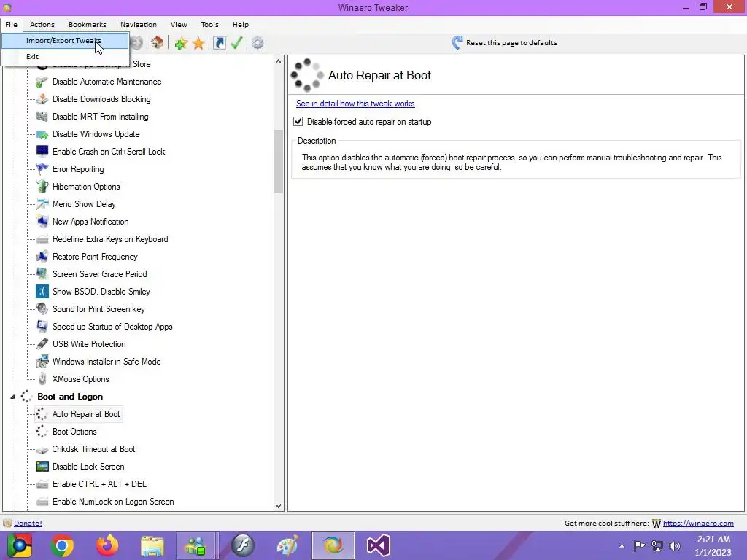Viewport: 747px width, 560px height.
Task: Click the green checkmark toolbar icon
Action: [237, 43]
